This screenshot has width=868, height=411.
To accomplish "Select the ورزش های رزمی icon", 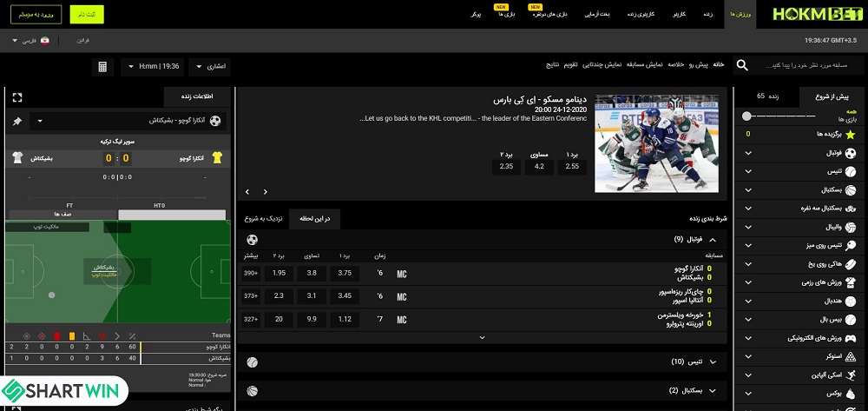I will coord(851,282).
